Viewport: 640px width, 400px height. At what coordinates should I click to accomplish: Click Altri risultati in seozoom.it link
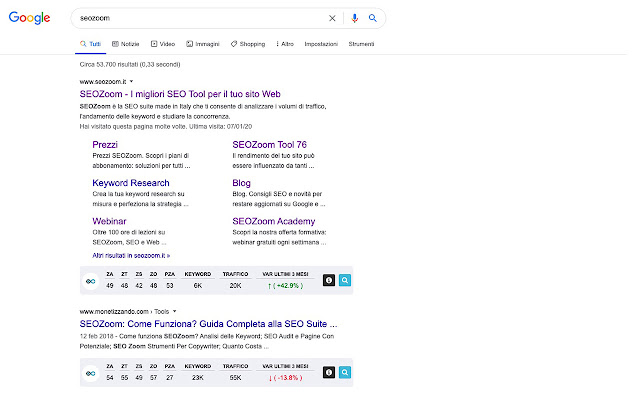131,256
